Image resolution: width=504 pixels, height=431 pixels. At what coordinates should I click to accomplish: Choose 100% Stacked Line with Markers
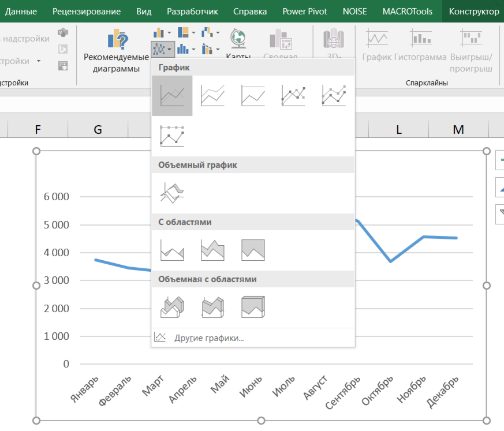(x=172, y=136)
